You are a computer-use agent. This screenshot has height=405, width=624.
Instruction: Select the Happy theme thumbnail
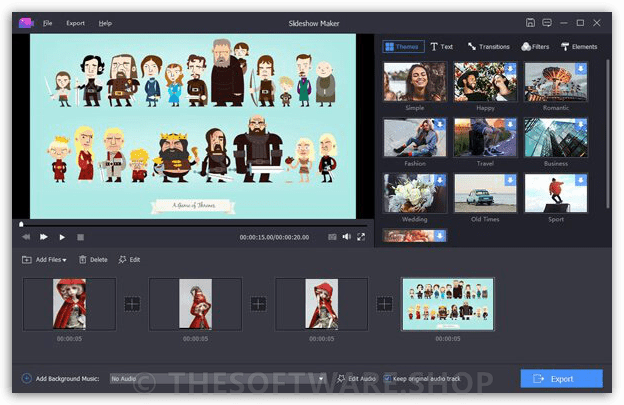click(485, 82)
